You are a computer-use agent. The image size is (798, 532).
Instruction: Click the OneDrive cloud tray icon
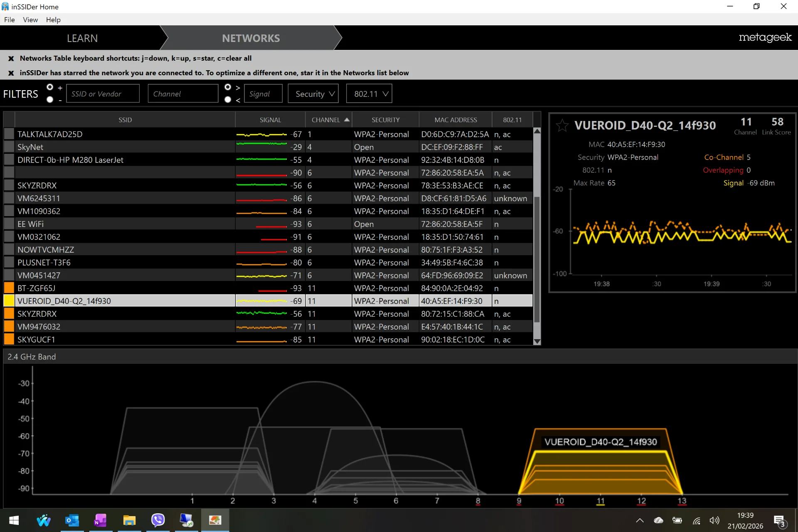[658, 520]
